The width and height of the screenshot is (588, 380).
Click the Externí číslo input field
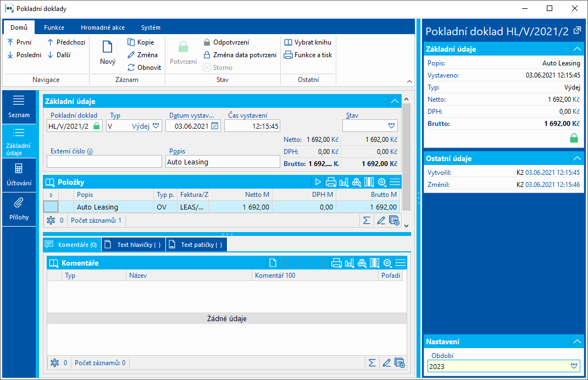[104, 162]
